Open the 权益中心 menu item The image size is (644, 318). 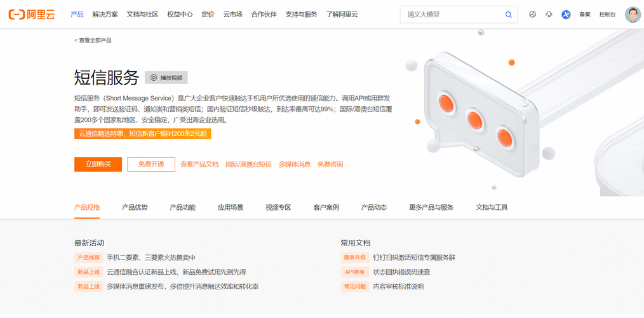tap(180, 15)
